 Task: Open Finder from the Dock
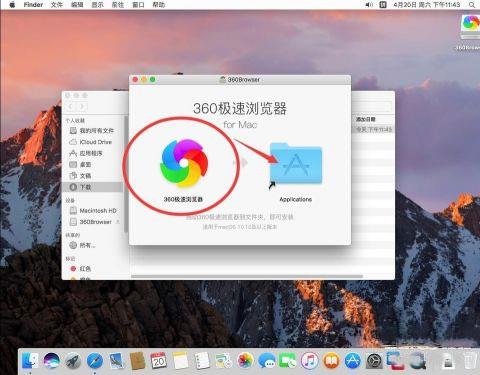(30, 361)
